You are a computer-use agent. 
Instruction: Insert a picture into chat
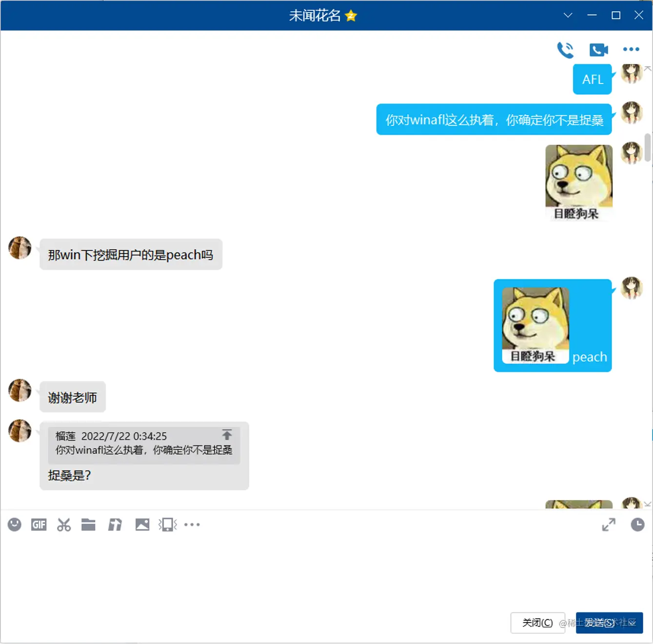click(x=142, y=524)
